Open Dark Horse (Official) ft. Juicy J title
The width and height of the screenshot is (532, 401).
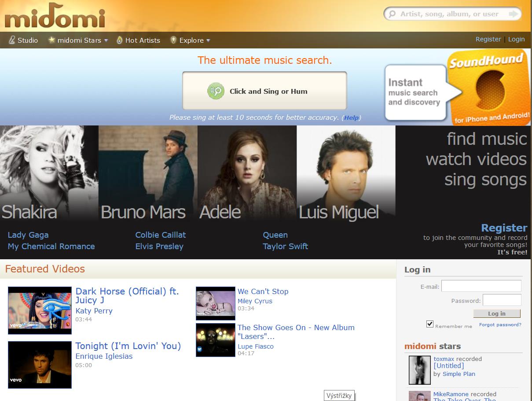coord(127,296)
